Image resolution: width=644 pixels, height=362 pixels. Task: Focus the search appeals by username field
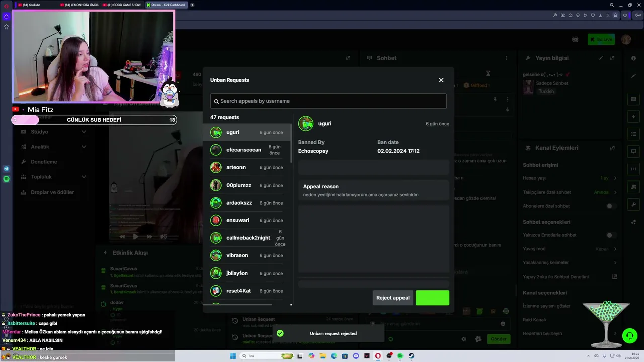pyautogui.click(x=329, y=101)
